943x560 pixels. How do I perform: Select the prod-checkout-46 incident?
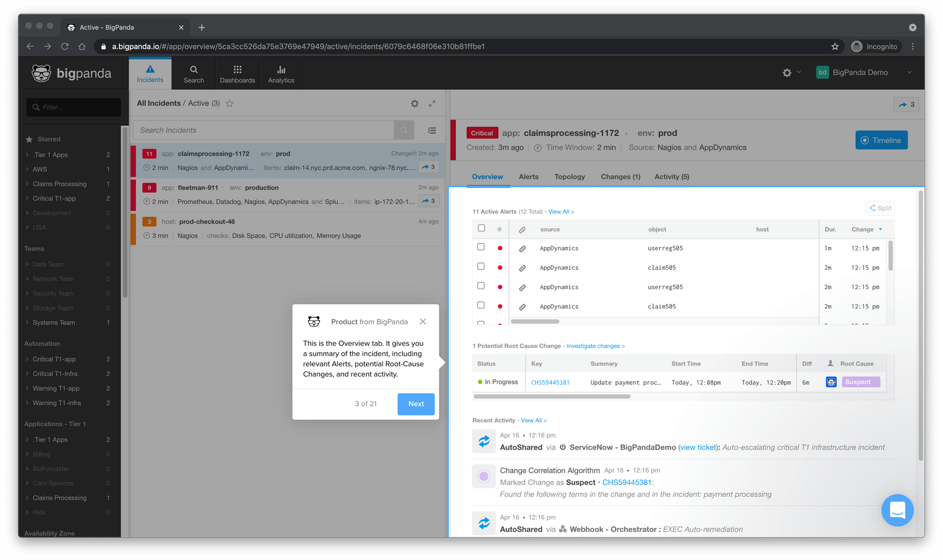point(288,229)
